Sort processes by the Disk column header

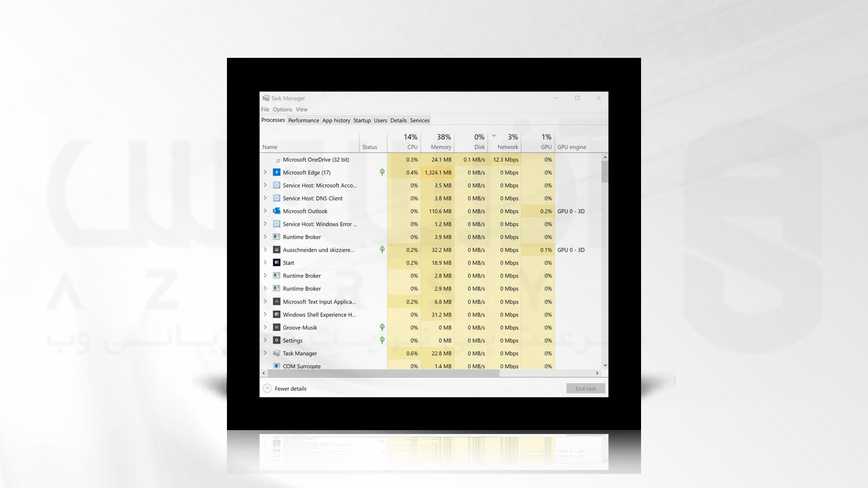pos(471,142)
